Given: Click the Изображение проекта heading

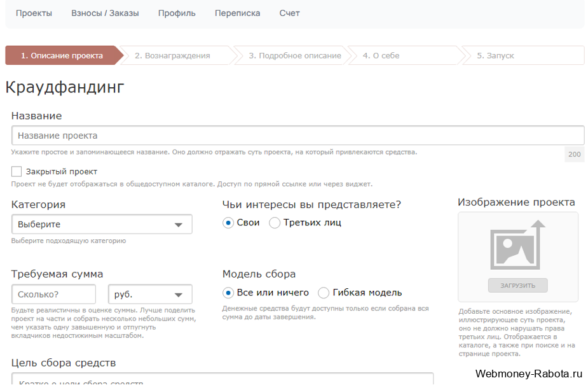Looking at the screenshot, I should point(516,202).
